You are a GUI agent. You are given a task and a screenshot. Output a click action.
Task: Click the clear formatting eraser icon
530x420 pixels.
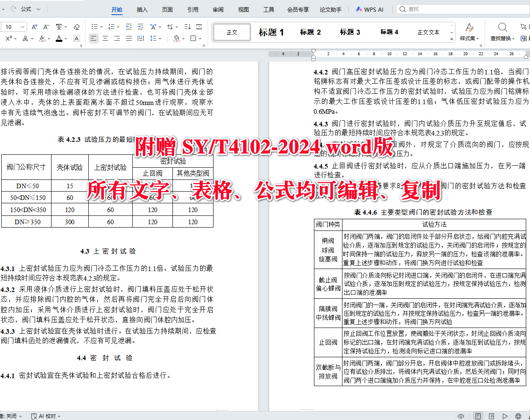coord(77,27)
